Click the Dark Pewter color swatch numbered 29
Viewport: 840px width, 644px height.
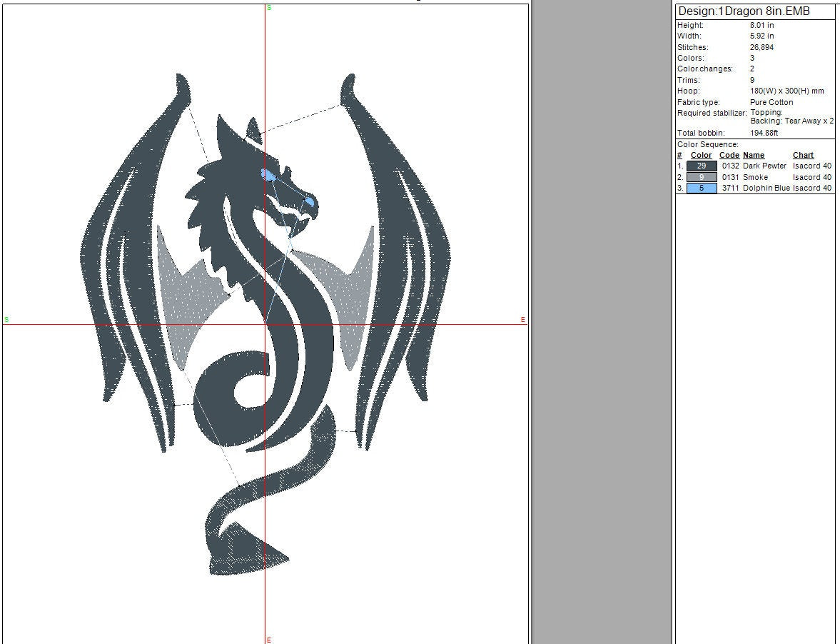(x=702, y=166)
